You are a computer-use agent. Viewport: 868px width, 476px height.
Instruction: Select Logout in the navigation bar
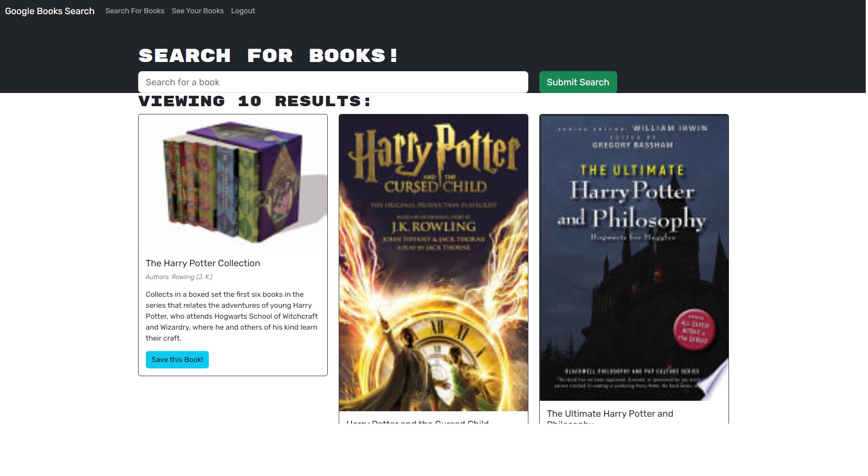pyautogui.click(x=243, y=11)
